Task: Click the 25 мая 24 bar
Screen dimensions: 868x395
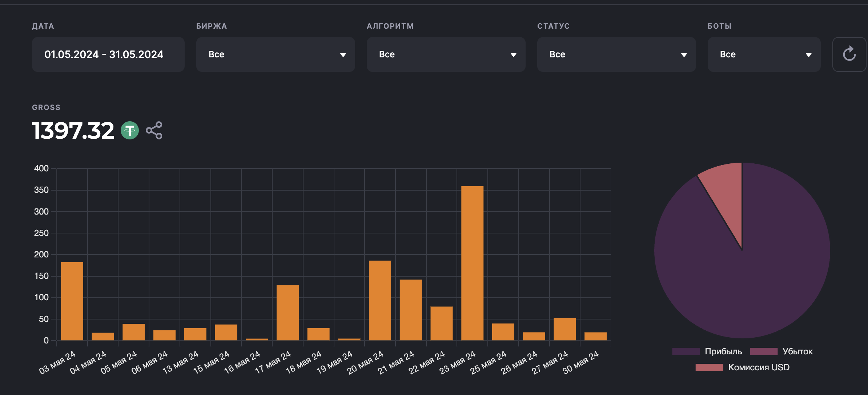Action: click(x=503, y=332)
